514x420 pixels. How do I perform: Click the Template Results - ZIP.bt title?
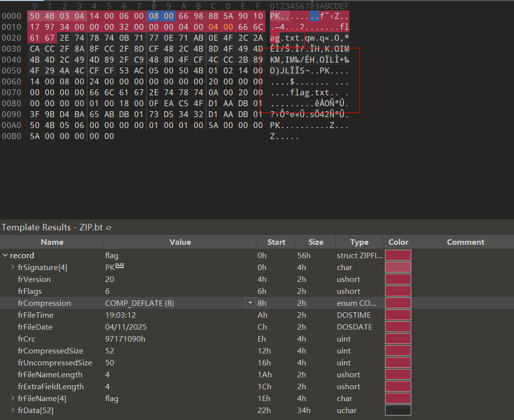pos(52,227)
